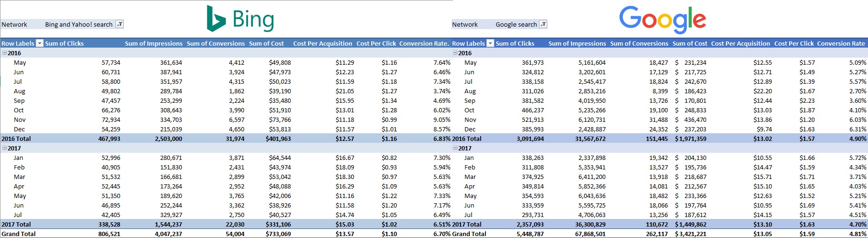Open Row Labels dropdown in Google table
The image size is (868, 238).
point(491,43)
